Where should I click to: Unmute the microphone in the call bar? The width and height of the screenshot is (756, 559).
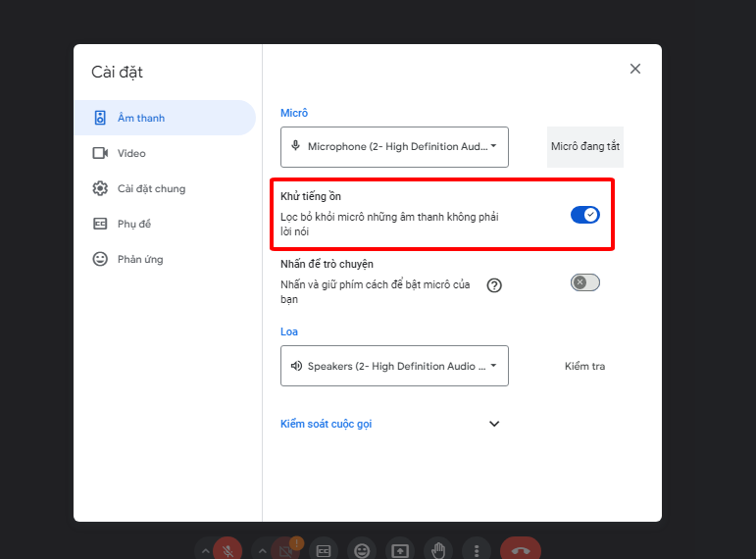[x=227, y=550]
